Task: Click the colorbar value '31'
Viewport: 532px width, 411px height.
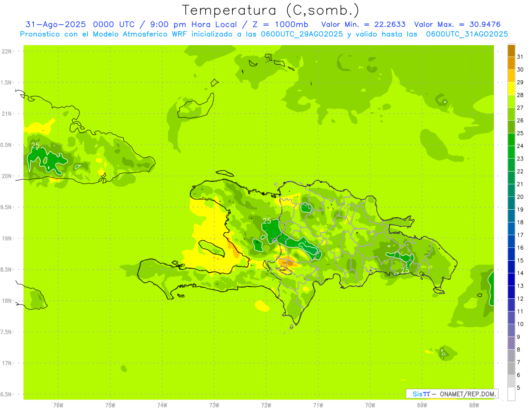Action: pos(520,57)
